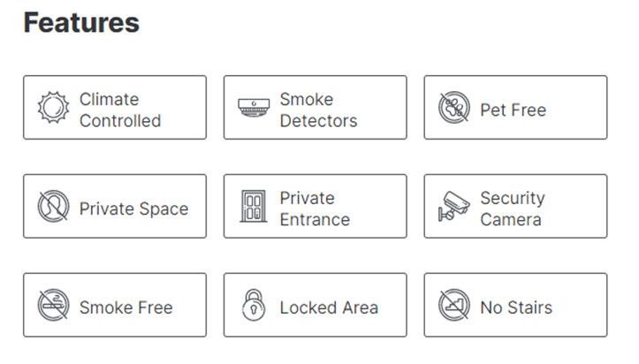Viewport: 639px width, 364px height.
Task: Select the Smoke Free text label
Action: (x=126, y=307)
